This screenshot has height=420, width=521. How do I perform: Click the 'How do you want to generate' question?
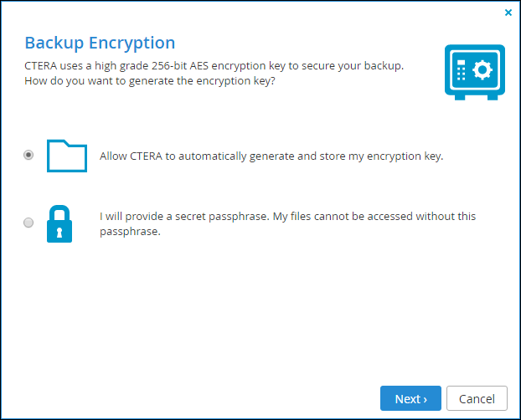click(x=150, y=81)
